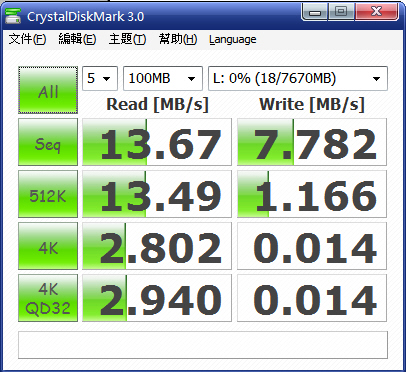Start the 512K random test
Image resolution: width=406 pixels, height=372 pixels.
(48, 194)
